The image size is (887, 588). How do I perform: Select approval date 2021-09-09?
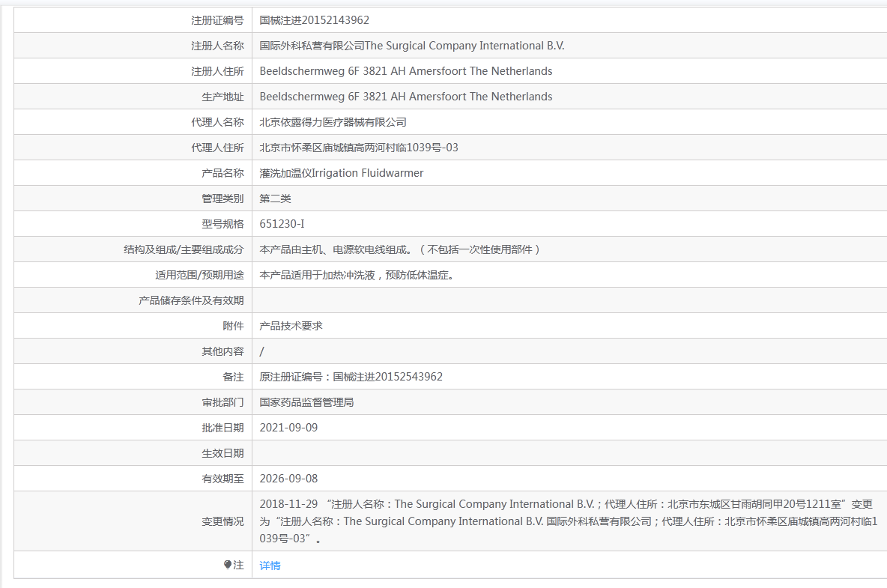[x=288, y=428]
